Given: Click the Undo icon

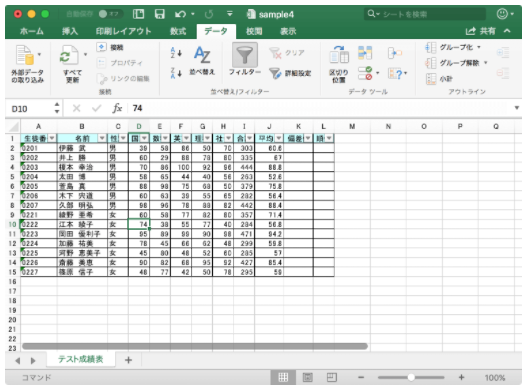Looking at the screenshot, I should tap(180, 14).
